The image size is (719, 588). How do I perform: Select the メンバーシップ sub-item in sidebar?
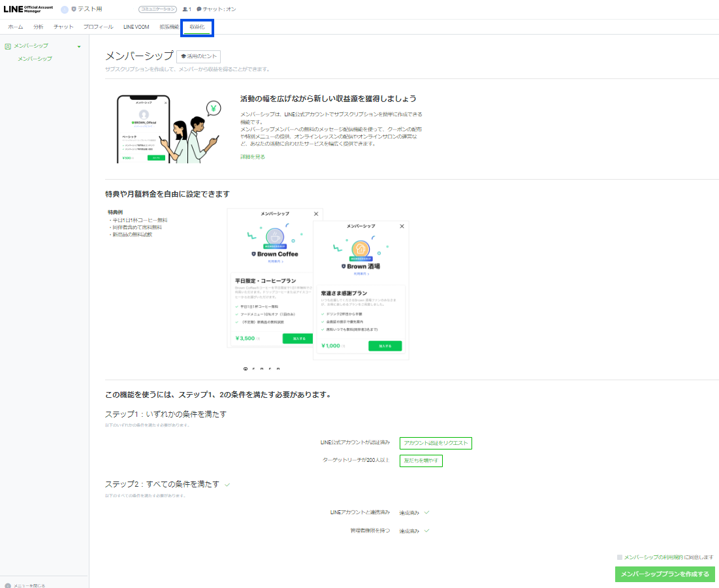[x=35, y=59]
